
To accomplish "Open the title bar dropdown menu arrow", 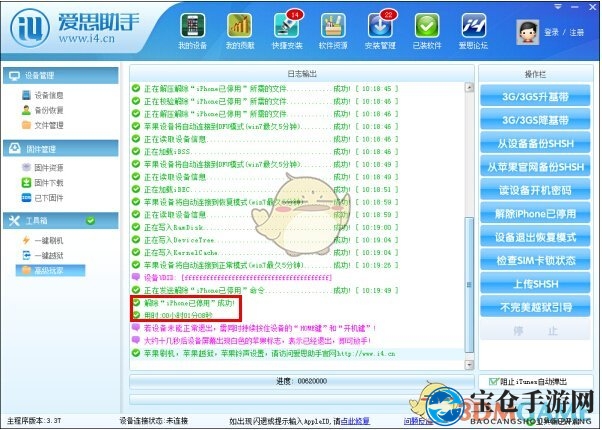I will pyautogui.click(x=558, y=7).
